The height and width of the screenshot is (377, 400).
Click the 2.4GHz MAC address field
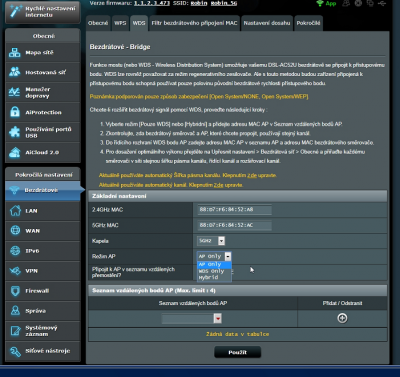click(235, 210)
